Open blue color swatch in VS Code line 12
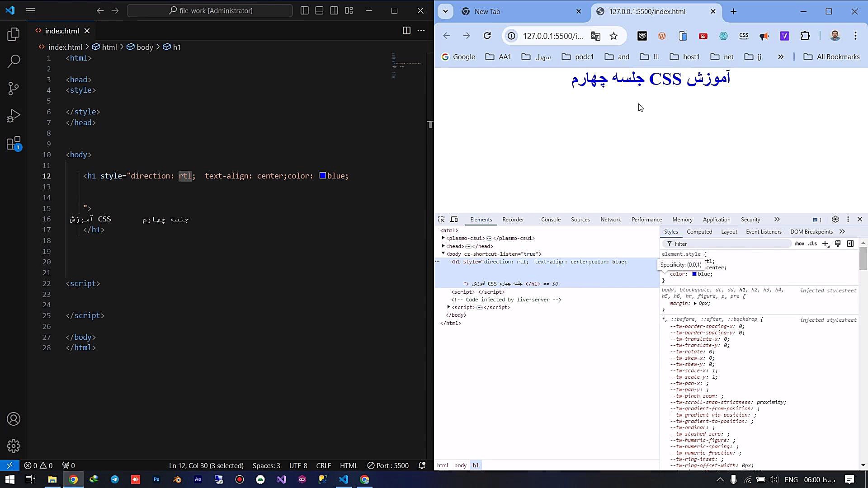868x488 pixels. click(323, 175)
